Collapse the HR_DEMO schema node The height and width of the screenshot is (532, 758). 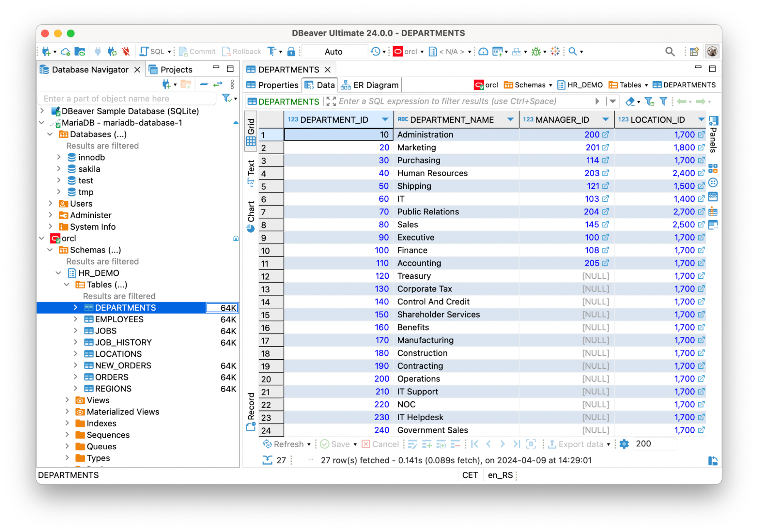click(x=58, y=273)
